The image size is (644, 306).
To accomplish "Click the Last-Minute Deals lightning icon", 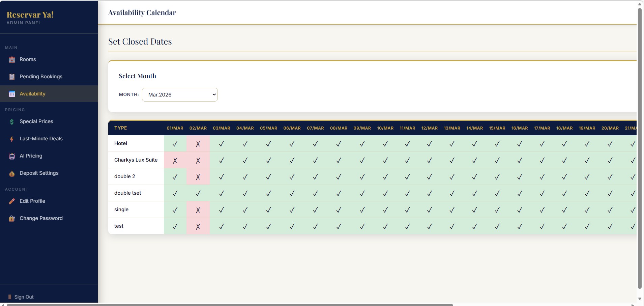I will click(x=12, y=139).
